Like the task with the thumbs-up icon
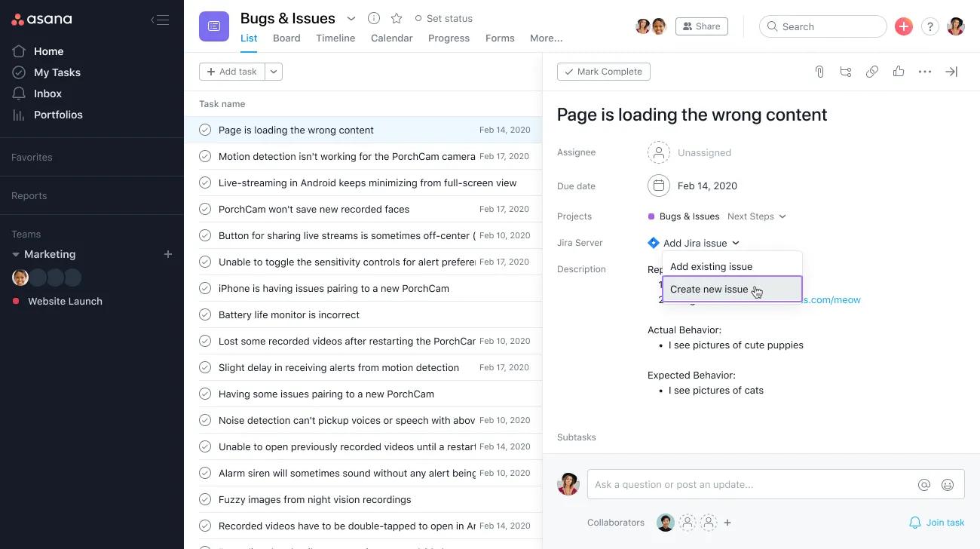Screen dimensions: 980x549 pyautogui.click(x=899, y=71)
